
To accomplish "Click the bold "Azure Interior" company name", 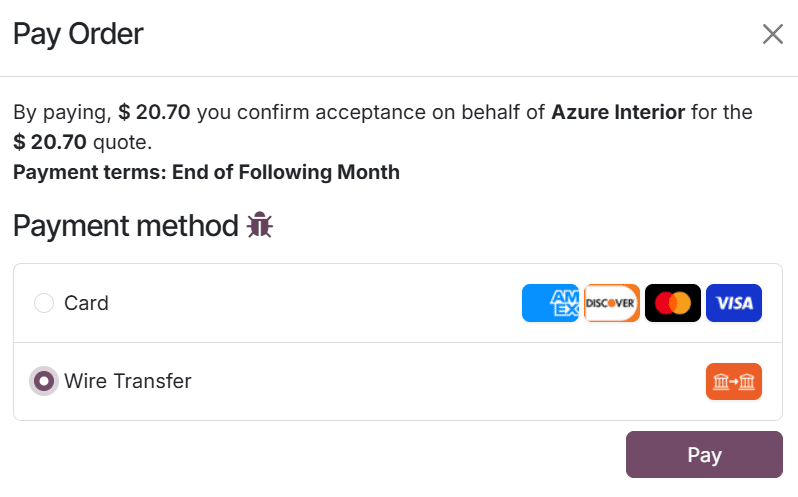I will [x=618, y=112].
